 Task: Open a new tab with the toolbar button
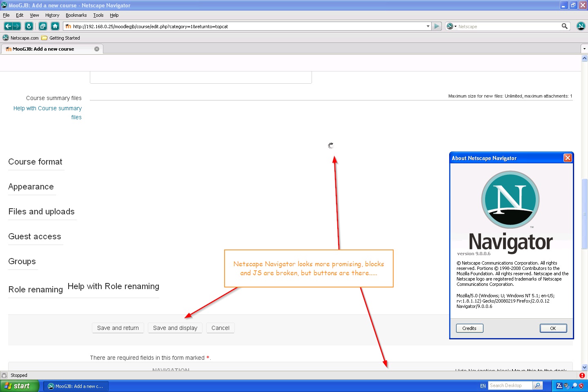click(x=42, y=26)
